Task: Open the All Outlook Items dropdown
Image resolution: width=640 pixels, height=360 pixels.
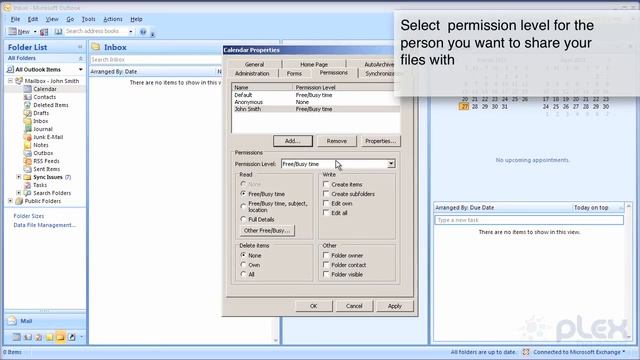Action: (x=80, y=70)
